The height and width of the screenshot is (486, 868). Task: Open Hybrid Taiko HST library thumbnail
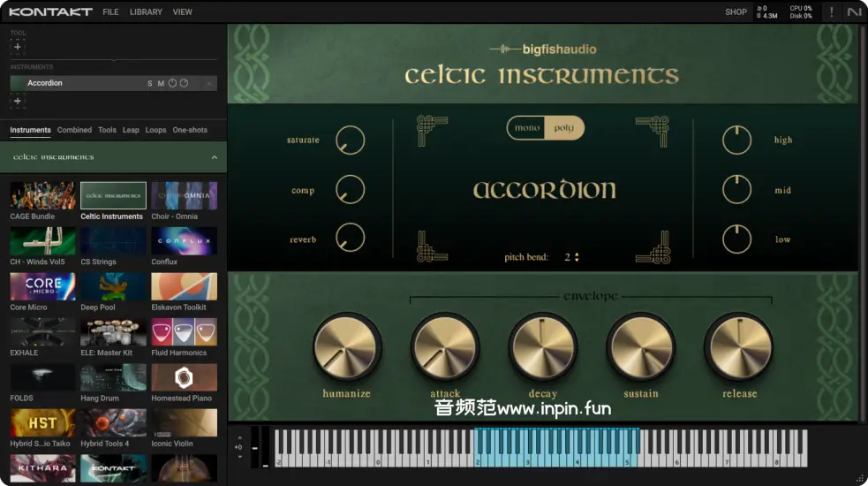[x=42, y=423]
